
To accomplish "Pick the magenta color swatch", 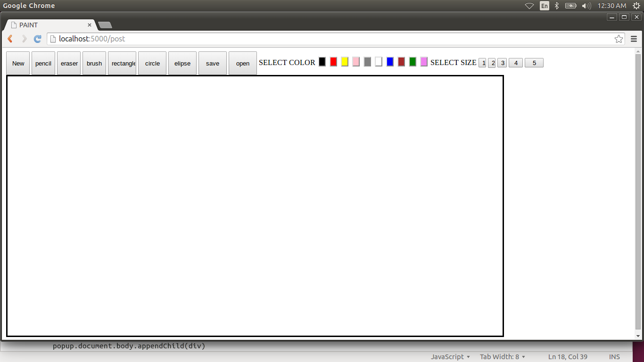I will tap(424, 61).
